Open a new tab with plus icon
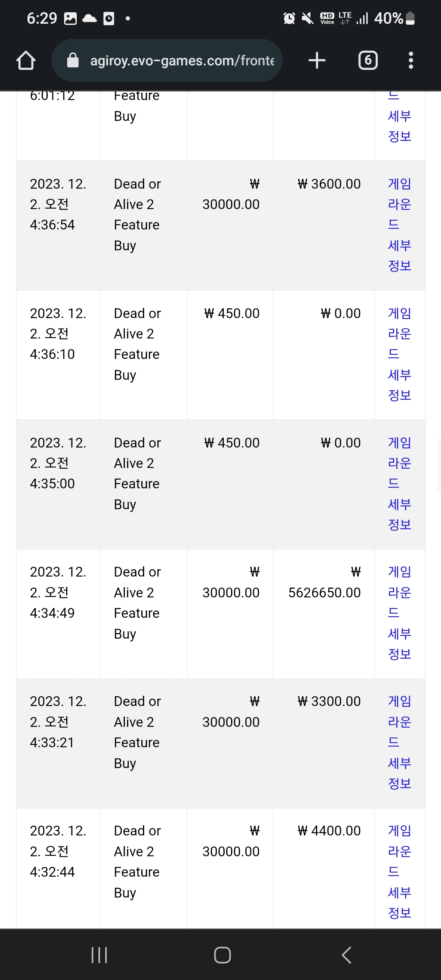The width and height of the screenshot is (441, 980). point(317,60)
